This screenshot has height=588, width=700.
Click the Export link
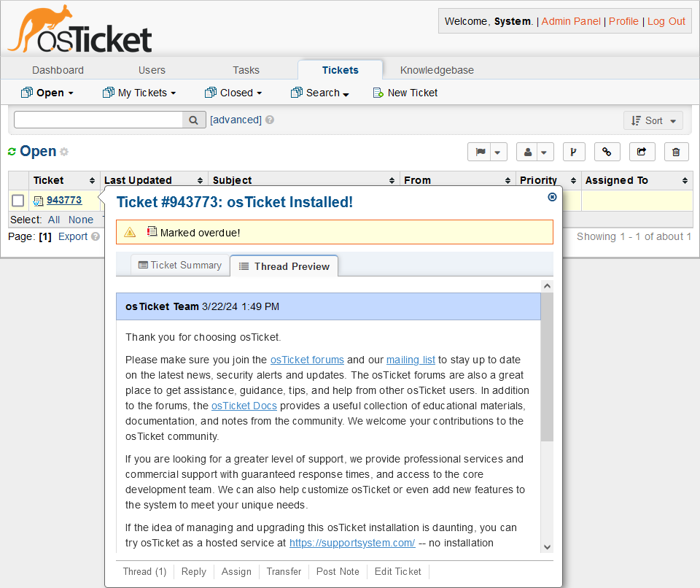point(73,236)
